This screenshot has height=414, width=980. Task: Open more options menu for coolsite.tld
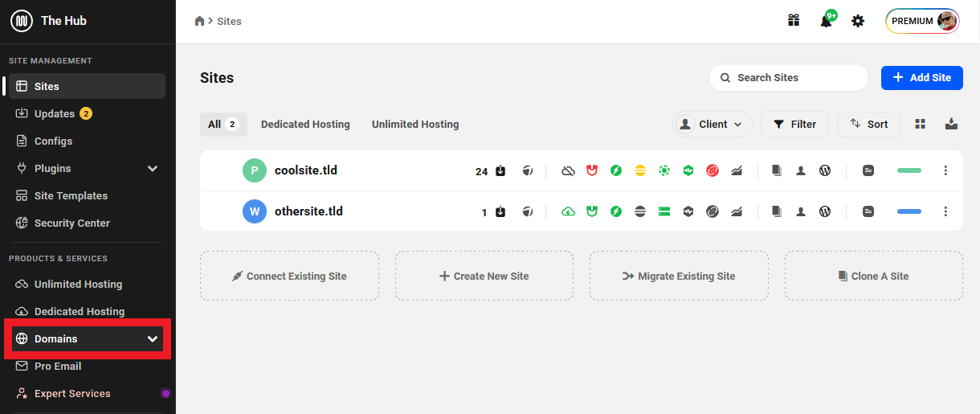945,170
